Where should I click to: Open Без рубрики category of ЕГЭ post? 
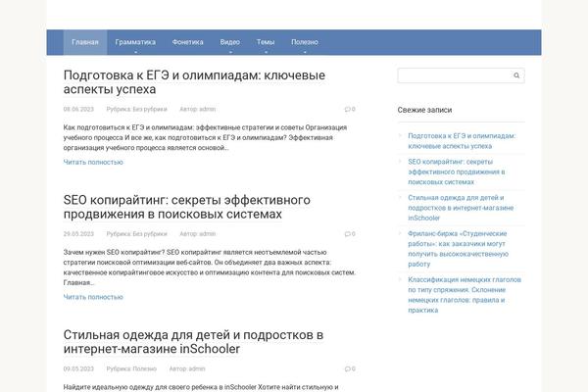click(150, 109)
